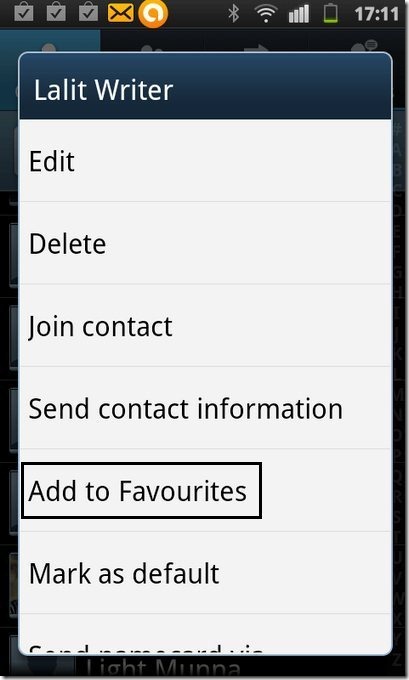Select Mark as default option
Viewport: 409px width, 680px height.
point(205,572)
